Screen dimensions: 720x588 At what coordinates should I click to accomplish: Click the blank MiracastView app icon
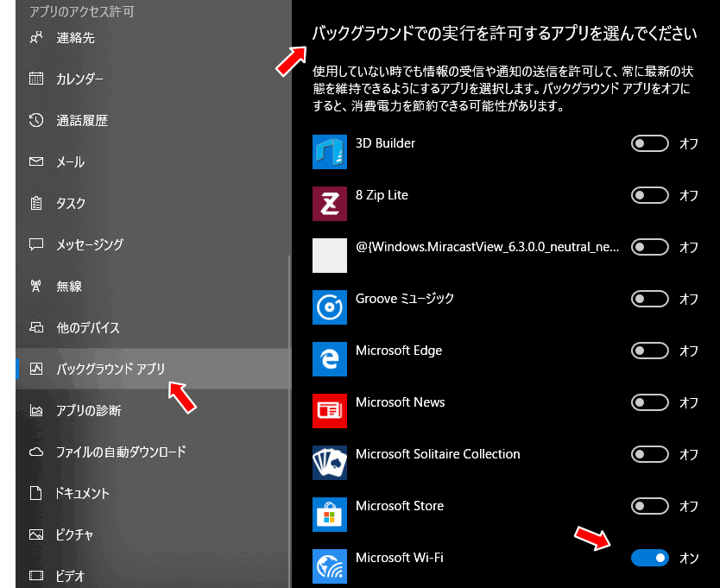(330, 256)
